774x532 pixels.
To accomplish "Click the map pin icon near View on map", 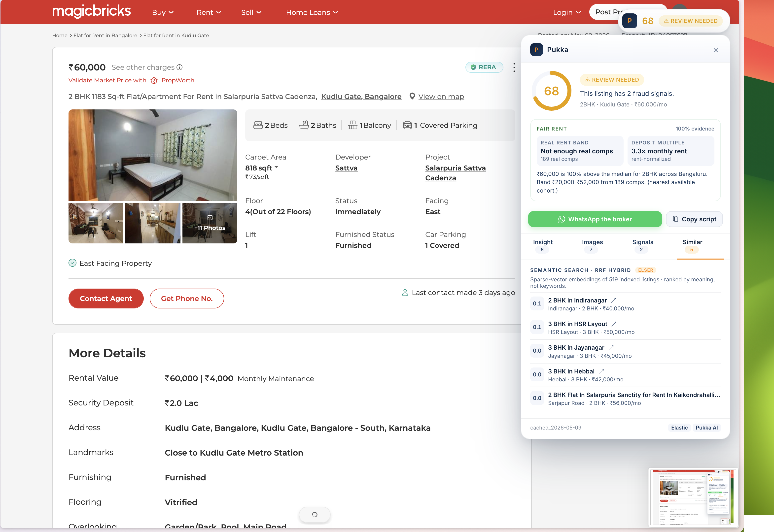I will pos(412,96).
